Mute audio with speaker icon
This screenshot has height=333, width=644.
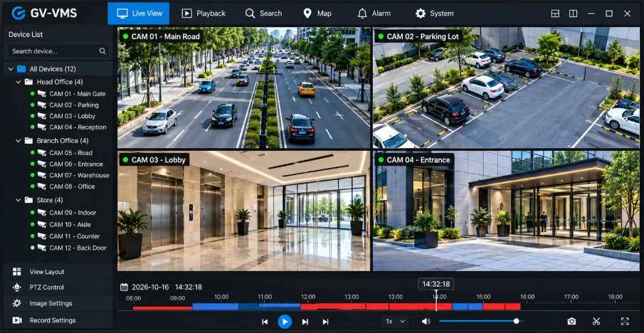[426, 322]
